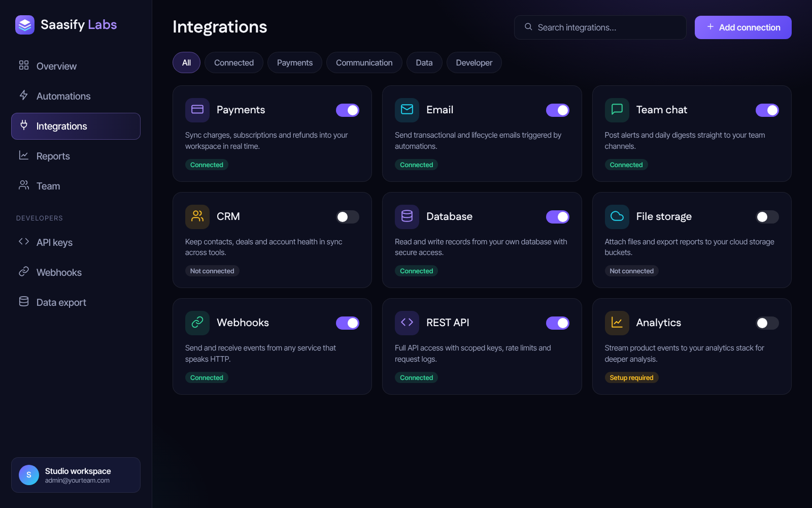The image size is (812, 508).
Task: Select the Developer filter tab
Action: (474, 62)
